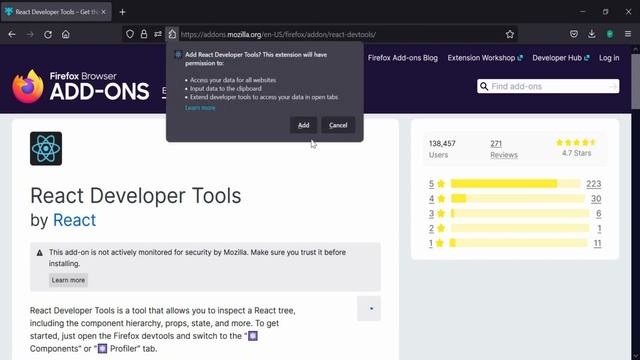Image resolution: width=640 pixels, height=360 pixels.
Task: Click the page vertical scrollbar
Action: pos(636,82)
